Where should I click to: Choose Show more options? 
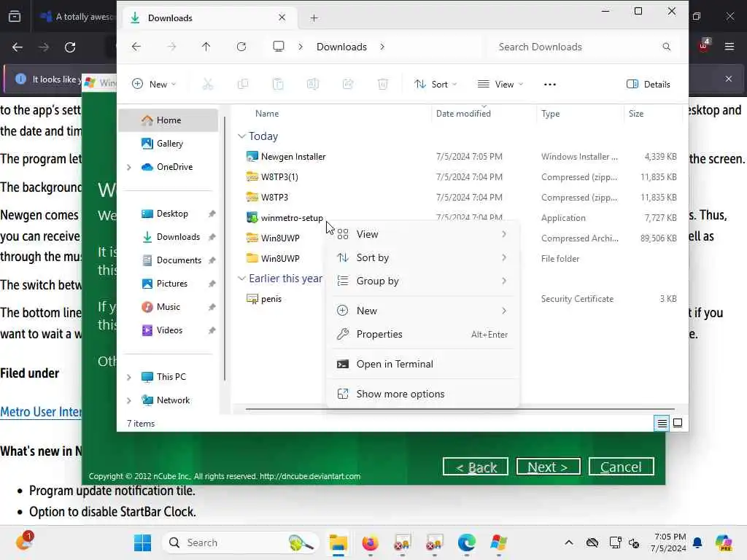(422, 394)
